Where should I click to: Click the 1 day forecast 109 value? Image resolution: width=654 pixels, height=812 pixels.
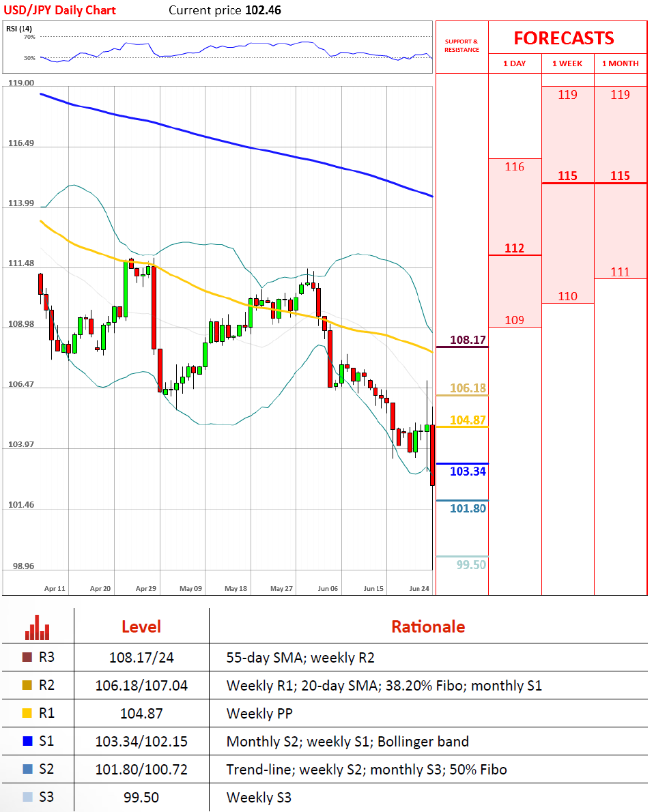(515, 320)
